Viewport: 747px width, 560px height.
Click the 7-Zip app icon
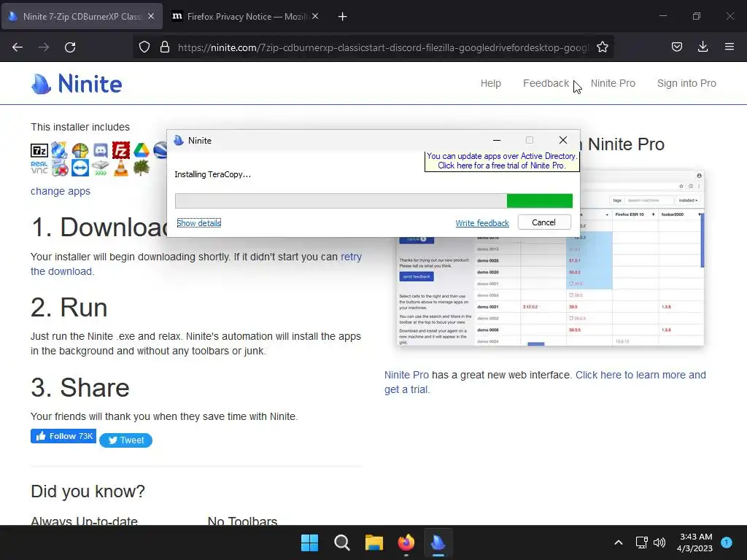point(39,151)
